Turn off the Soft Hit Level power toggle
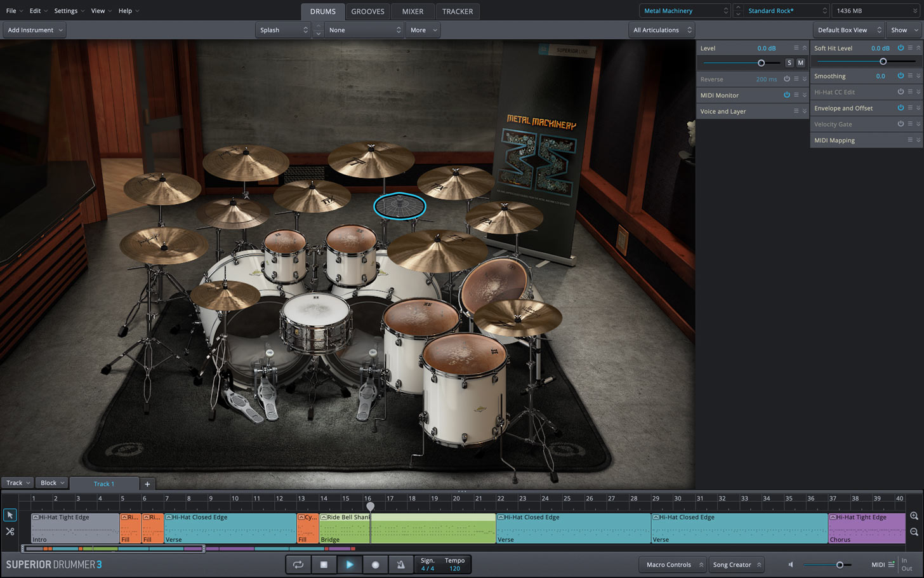This screenshot has height=578, width=924. click(x=900, y=48)
